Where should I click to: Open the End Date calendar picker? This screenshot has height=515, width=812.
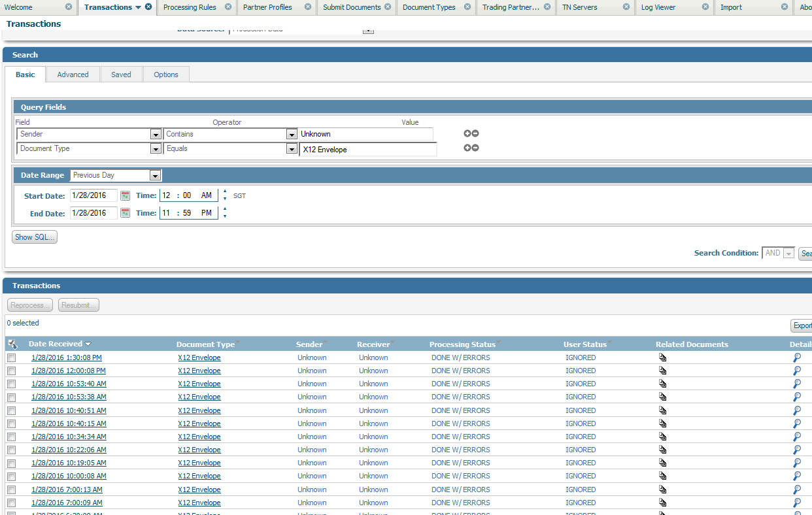pyautogui.click(x=126, y=213)
